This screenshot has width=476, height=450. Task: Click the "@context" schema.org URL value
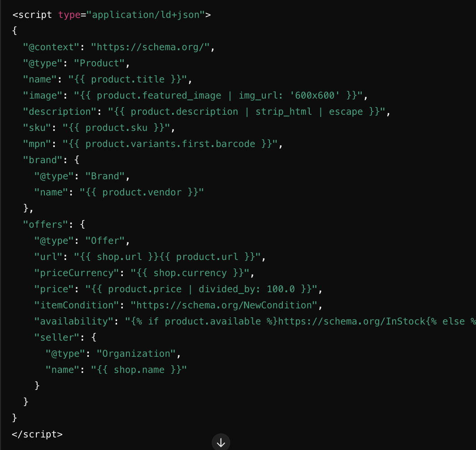(x=150, y=47)
